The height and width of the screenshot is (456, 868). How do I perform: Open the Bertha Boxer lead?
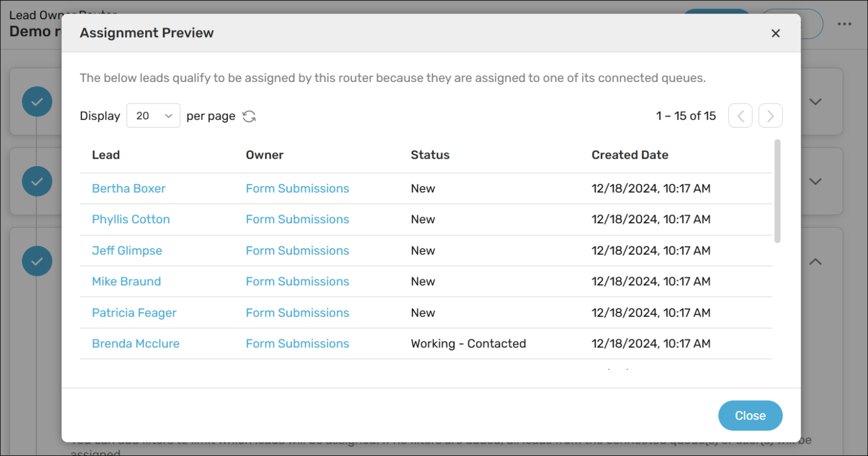pos(129,189)
